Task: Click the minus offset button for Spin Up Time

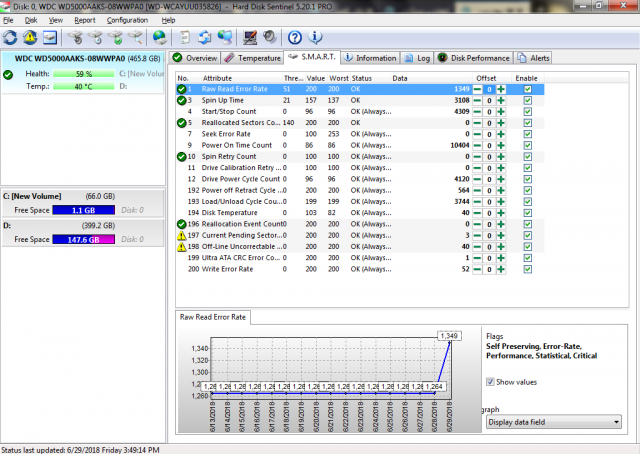Action: (x=478, y=101)
